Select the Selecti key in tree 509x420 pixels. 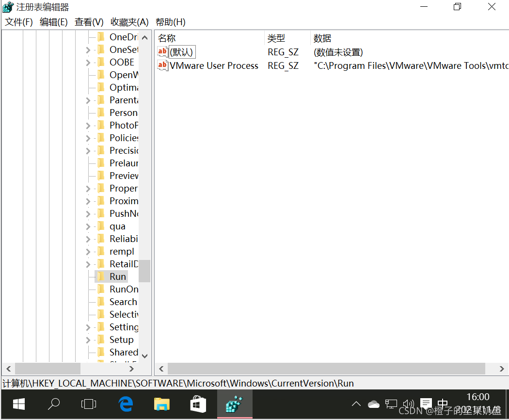tap(124, 314)
